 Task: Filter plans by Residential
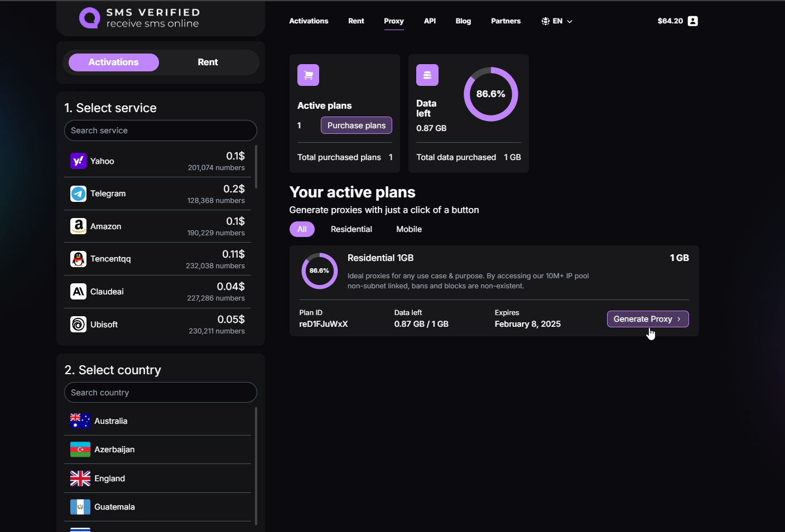tap(351, 229)
